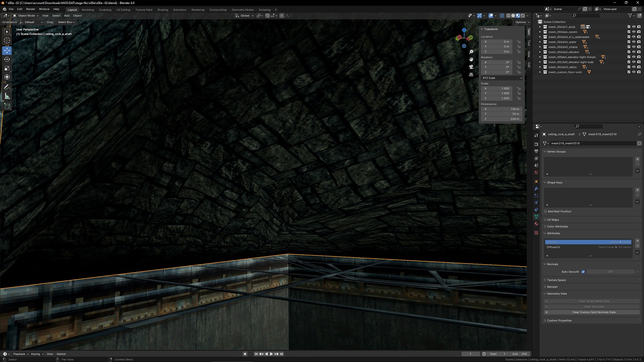
Task: Disable render camera for mesh_004d63_ration
Action: click(639, 67)
